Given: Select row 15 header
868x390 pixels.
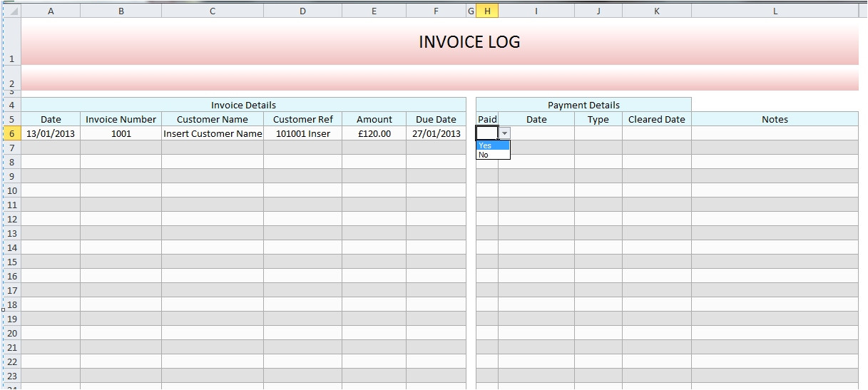Looking at the screenshot, I should (12, 262).
